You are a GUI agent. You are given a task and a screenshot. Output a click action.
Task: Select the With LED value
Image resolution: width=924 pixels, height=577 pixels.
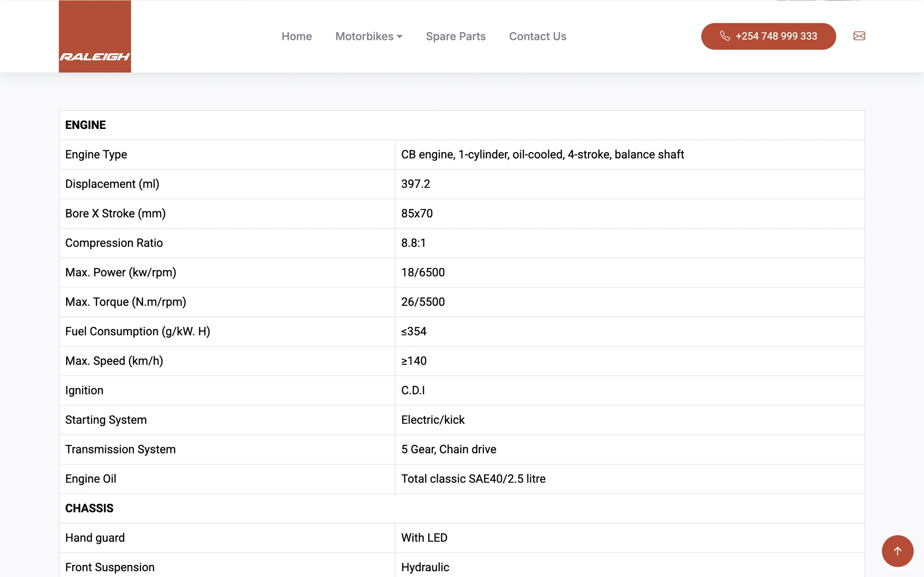424,537
